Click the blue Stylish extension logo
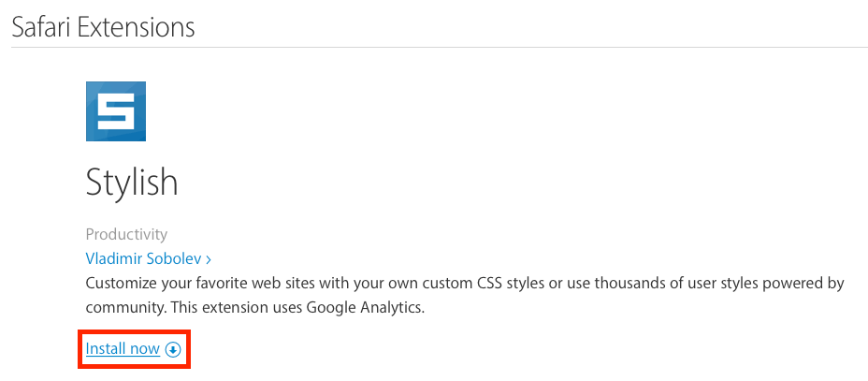Viewport: 868px width, 381px height. tap(115, 111)
